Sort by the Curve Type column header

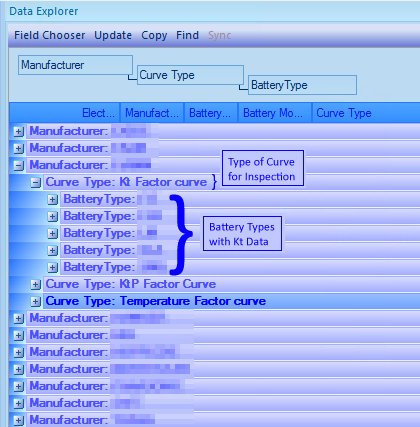point(366,113)
